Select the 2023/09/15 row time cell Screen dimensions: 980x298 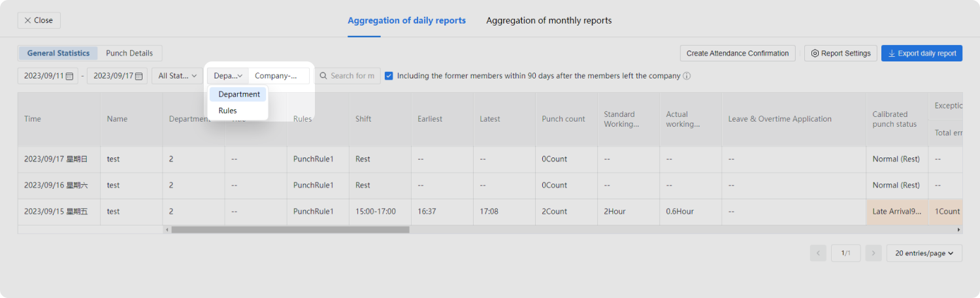59,212
